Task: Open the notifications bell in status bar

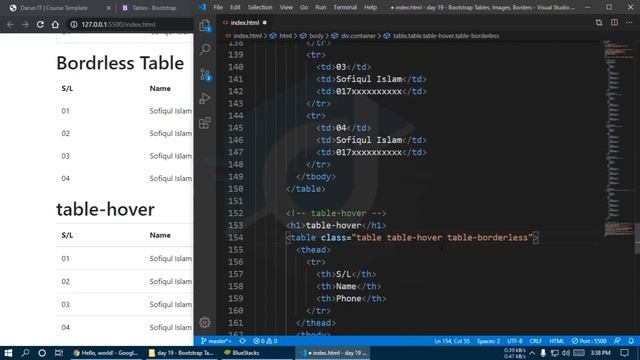Action: tap(631, 341)
